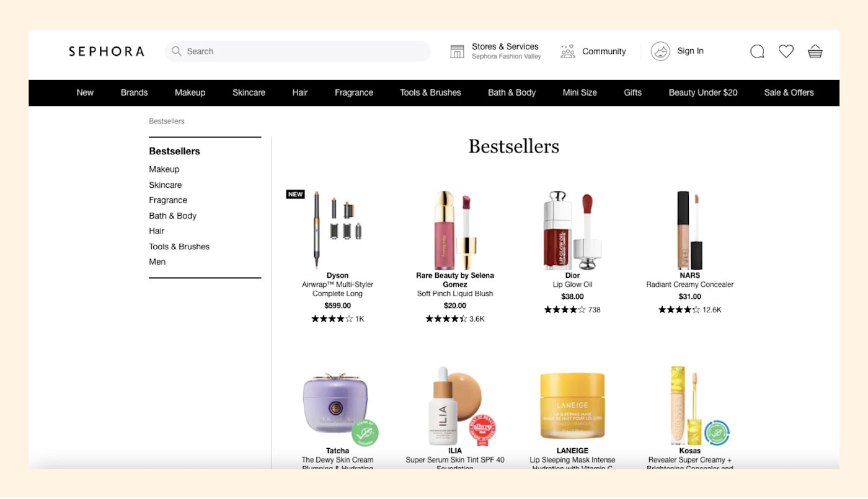Open the Brands menu
Screen dimensions: 868x499
pos(134,92)
